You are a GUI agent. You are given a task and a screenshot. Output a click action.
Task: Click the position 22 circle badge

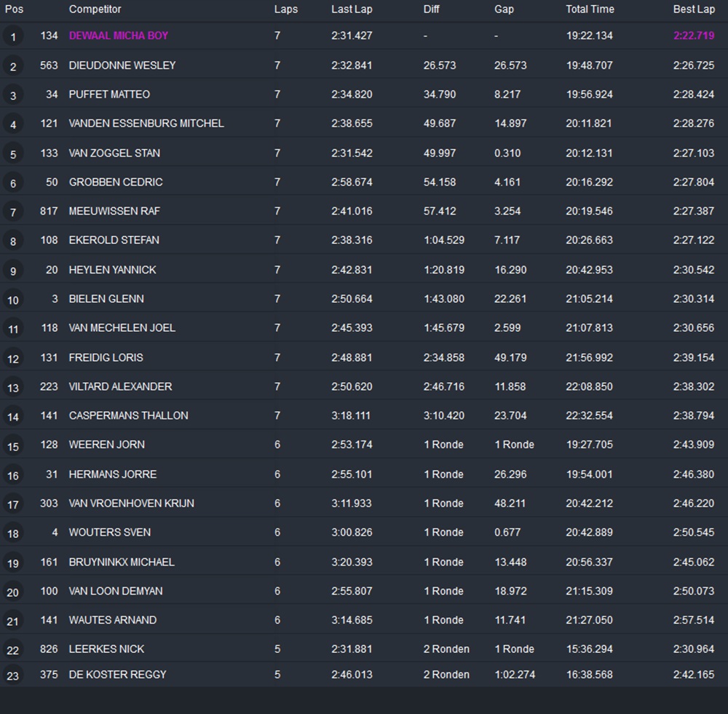coord(12,650)
